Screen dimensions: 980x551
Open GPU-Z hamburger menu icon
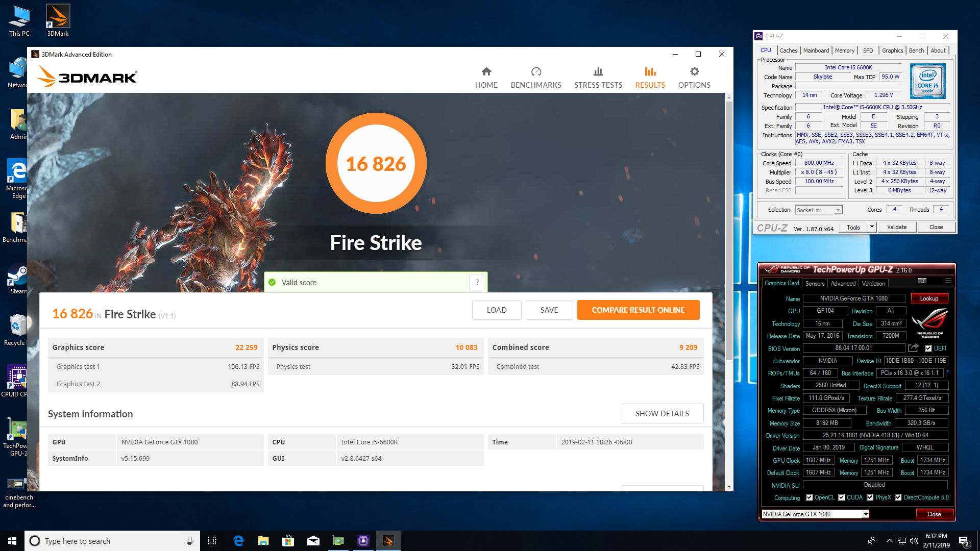948,281
